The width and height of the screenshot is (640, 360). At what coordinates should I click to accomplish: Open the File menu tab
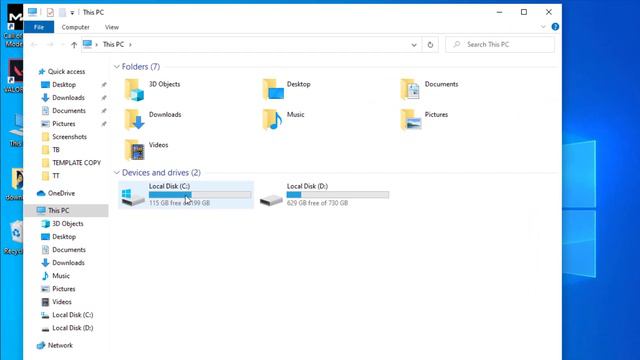click(39, 27)
